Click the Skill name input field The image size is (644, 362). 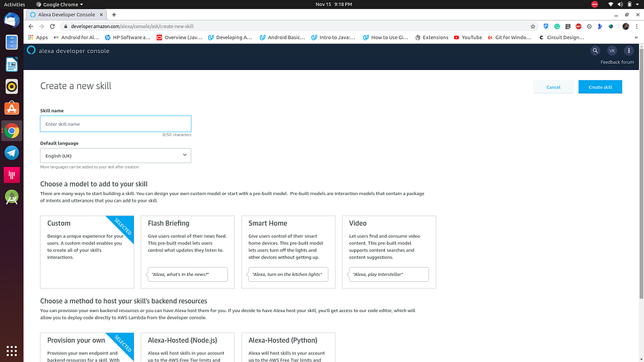click(116, 124)
